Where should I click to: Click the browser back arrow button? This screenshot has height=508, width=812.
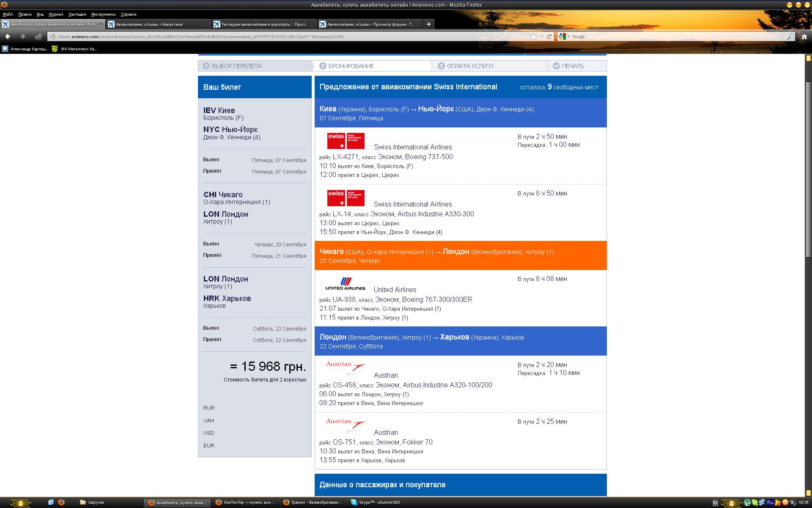coord(8,36)
